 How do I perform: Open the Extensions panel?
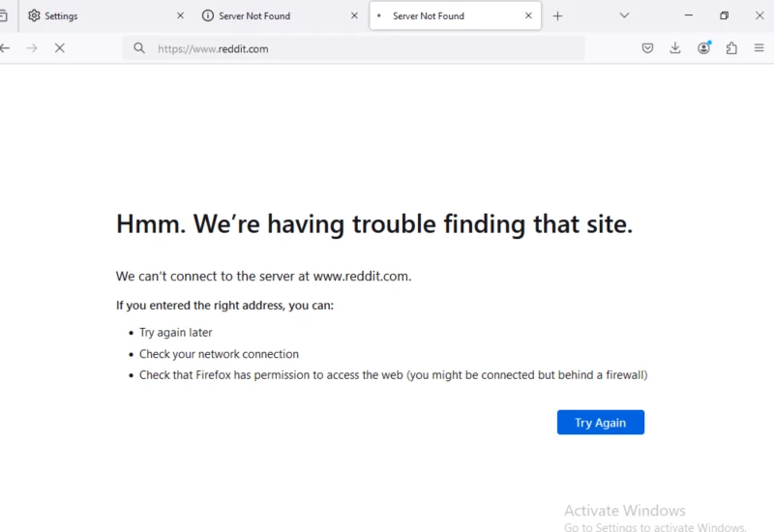click(731, 48)
